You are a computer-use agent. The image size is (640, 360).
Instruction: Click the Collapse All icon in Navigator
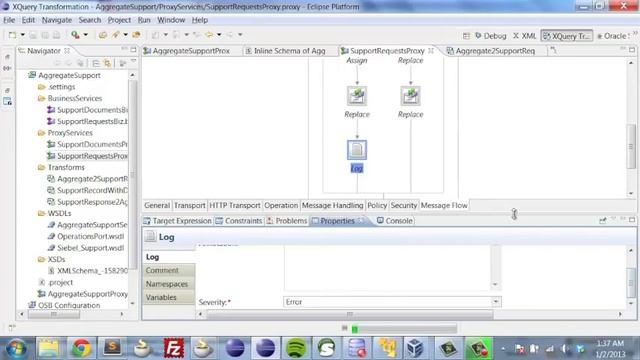click(x=96, y=63)
